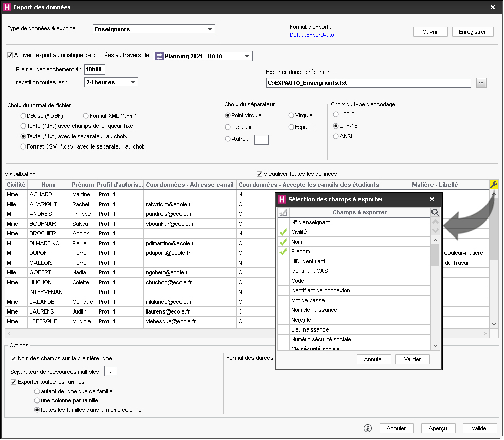This screenshot has width=504, height=440.
Task: Select 'autant de ligne que de famille'
Action: tap(37, 391)
